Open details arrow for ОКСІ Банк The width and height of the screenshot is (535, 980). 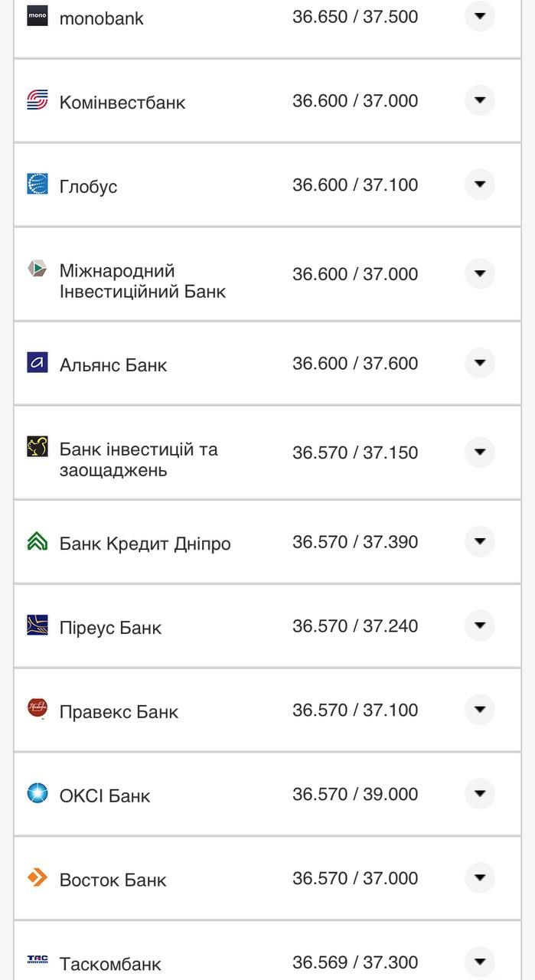pos(480,792)
